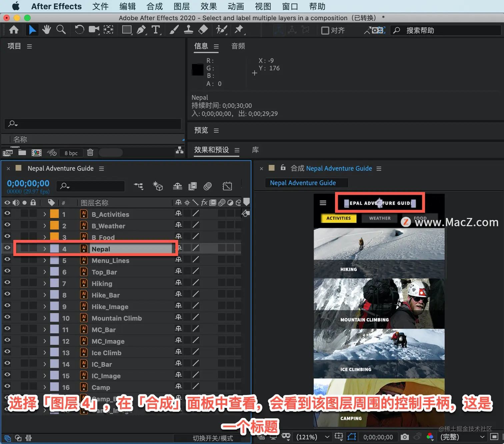This screenshot has width=504, height=444.
Task: Select the Hand tool
Action: (46, 30)
